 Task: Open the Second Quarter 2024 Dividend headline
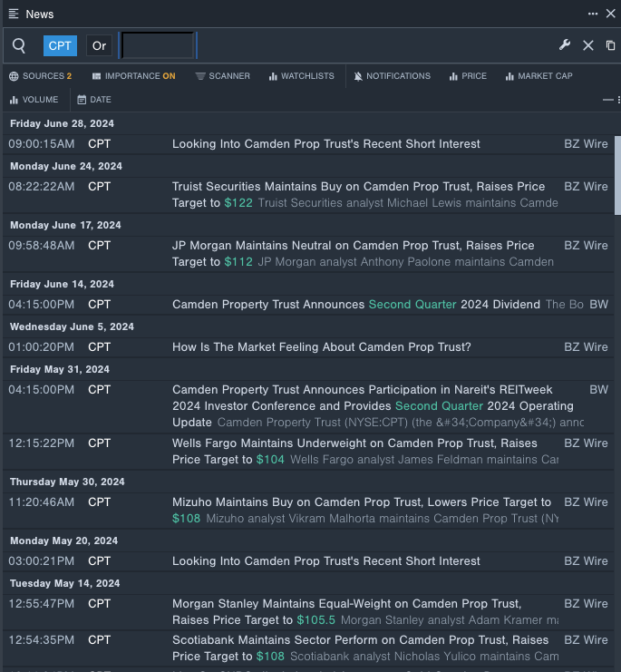(355, 305)
